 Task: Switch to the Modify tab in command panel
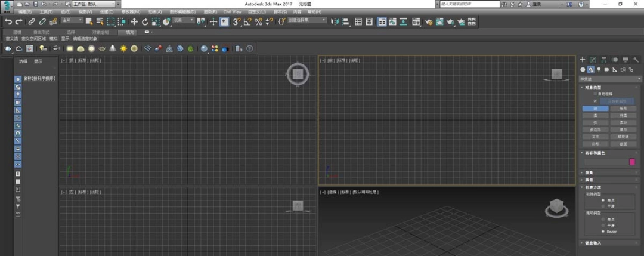point(593,60)
